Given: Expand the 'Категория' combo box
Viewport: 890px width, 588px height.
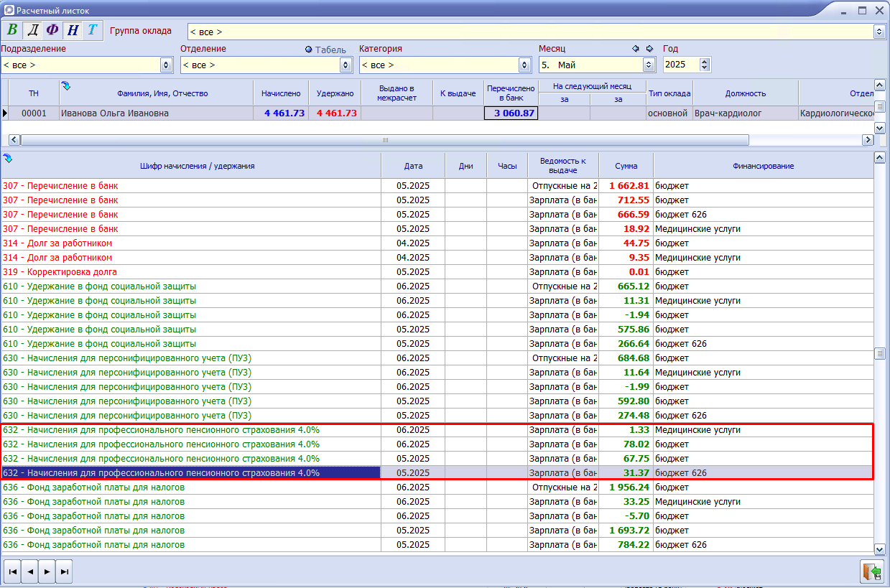Looking at the screenshot, I should (x=526, y=65).
